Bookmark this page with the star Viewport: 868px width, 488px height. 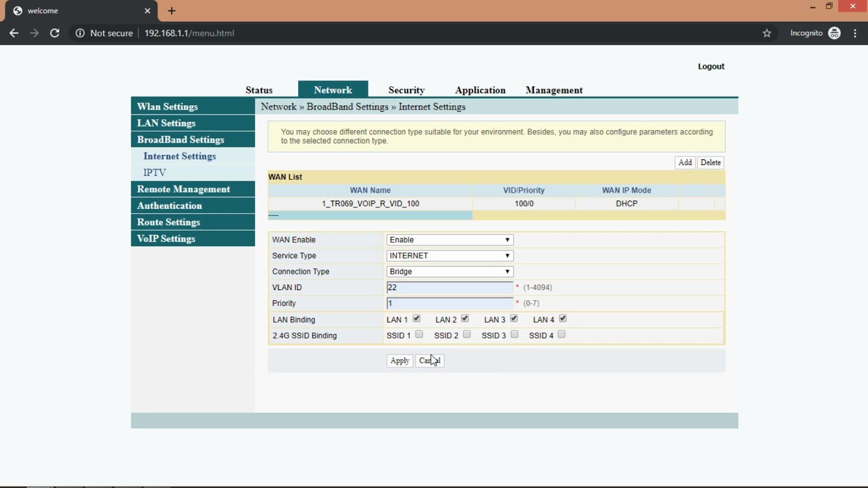(767, 33)
